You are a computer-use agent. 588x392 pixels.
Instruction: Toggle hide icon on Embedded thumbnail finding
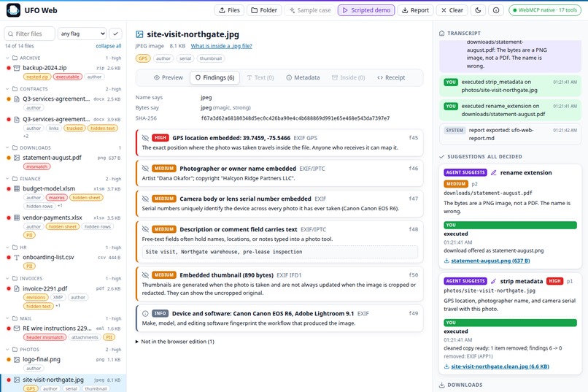click(145, 275)
